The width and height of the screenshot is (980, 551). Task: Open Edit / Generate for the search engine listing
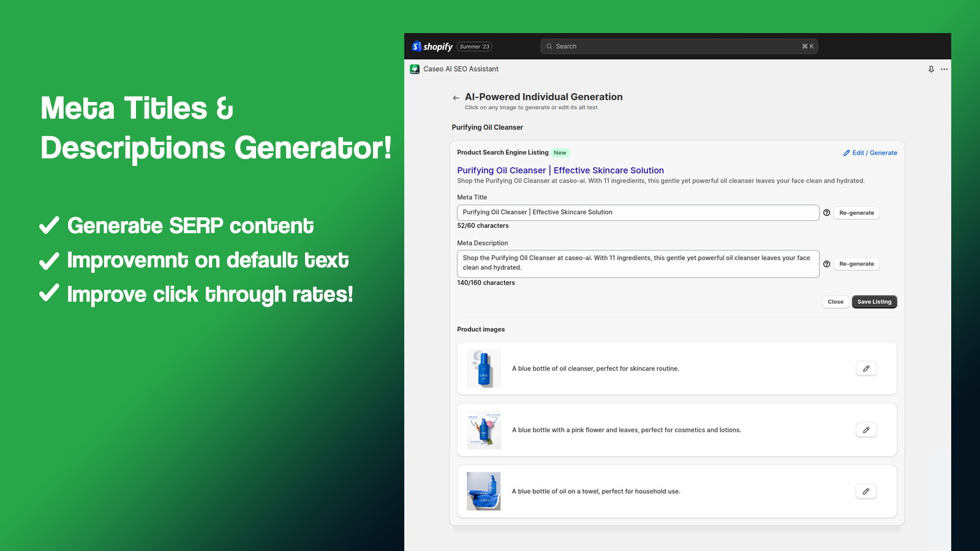coord(870,152)
